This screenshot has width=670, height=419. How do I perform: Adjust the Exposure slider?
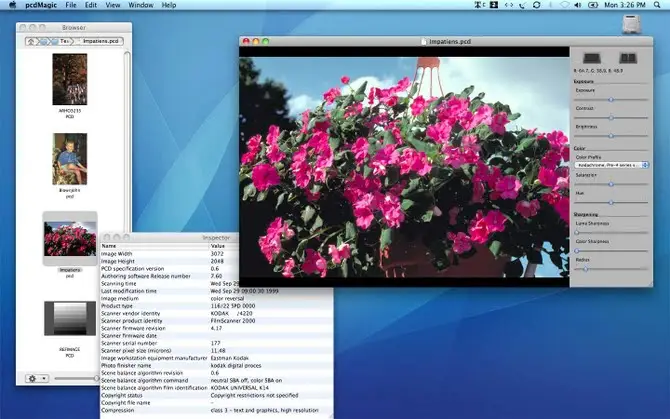pyautogui.click(x=611, y=100)
